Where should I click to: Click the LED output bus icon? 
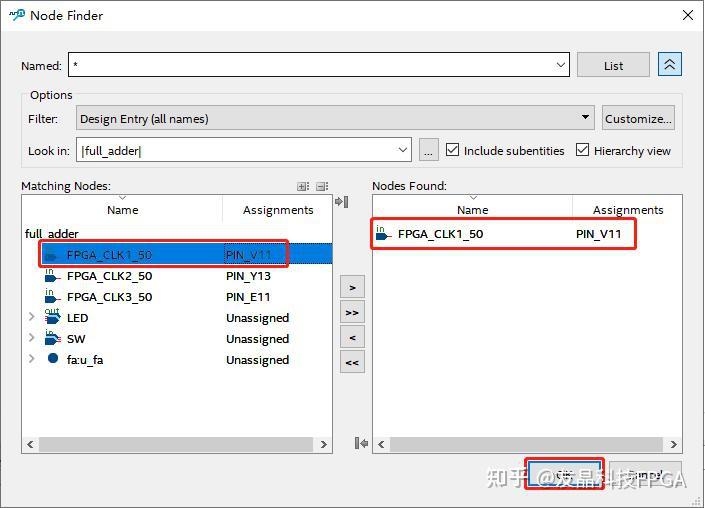[52, 317]
